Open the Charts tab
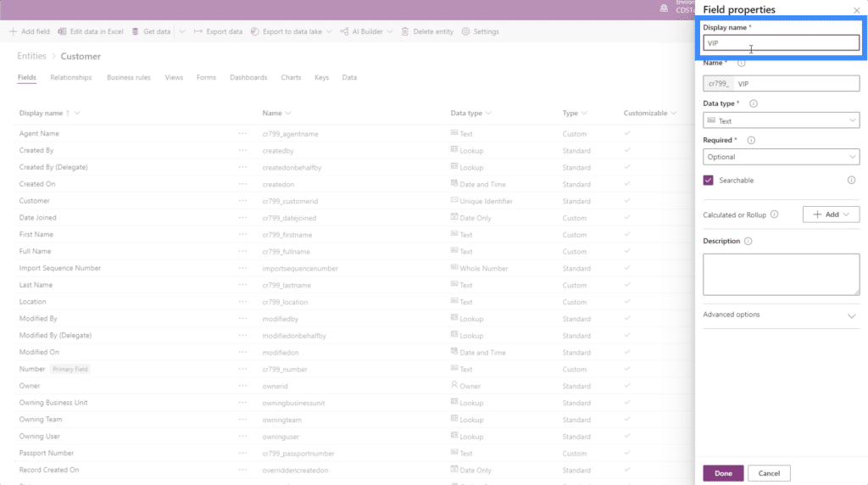868x485 pixels. click(x=291, y=77)
